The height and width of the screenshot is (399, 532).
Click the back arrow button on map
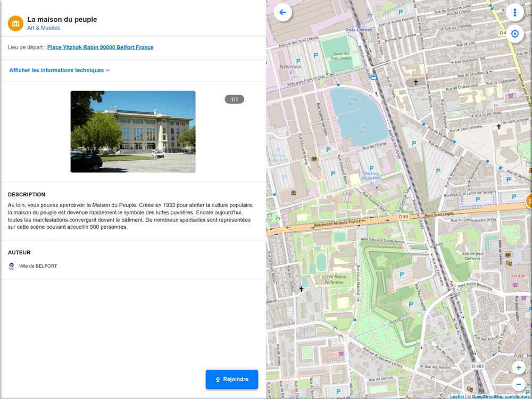[282, 13]
